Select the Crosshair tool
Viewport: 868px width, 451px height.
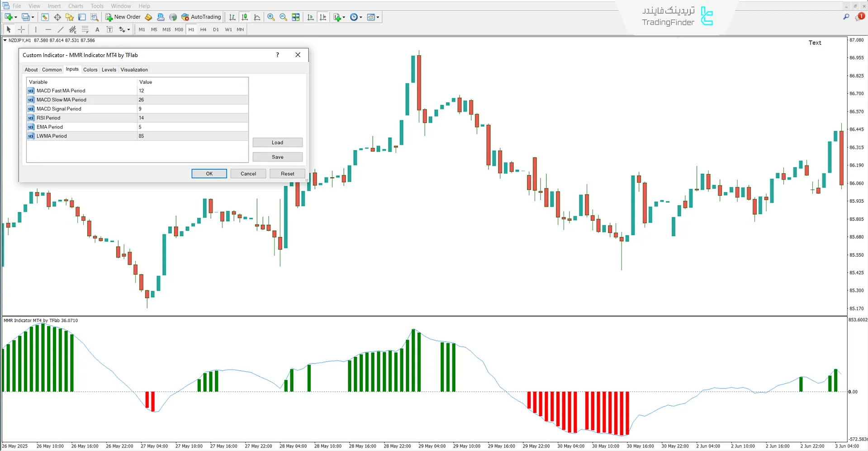[x=21, y=29]
